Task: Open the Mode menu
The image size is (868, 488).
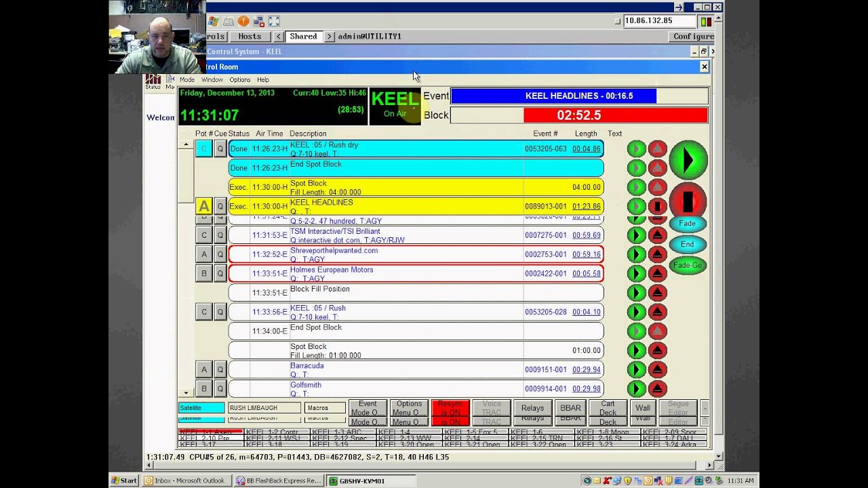Action: coord(187,80)
